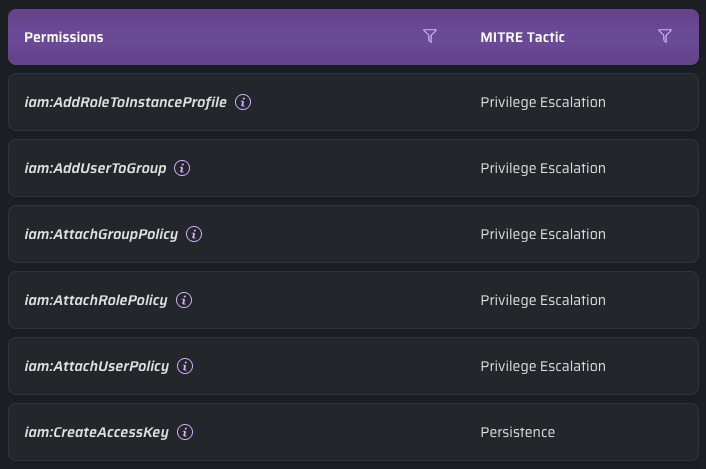Click the Persistence tactic cell
This screenshot has height=469, width=706.
tap(517, 432)
